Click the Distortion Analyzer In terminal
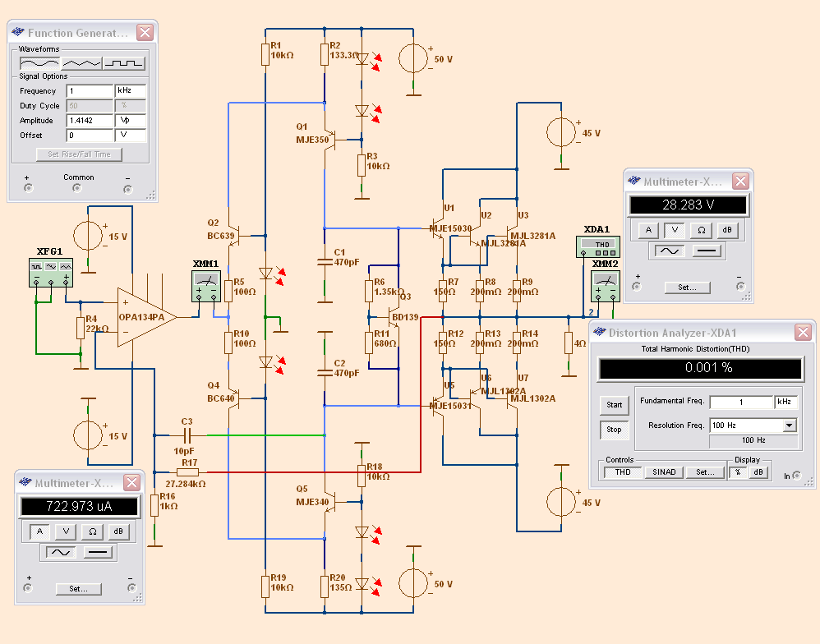 (x=796, y=475)
